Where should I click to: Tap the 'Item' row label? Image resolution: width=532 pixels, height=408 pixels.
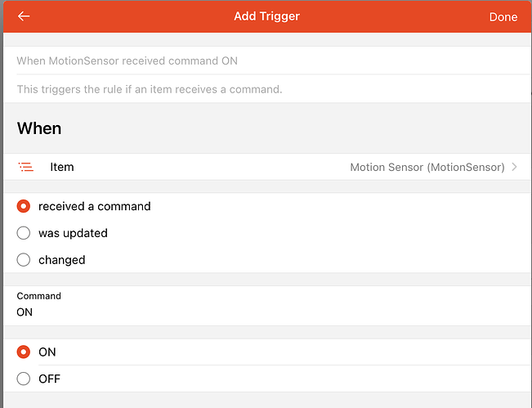click(x=62, y=167)
